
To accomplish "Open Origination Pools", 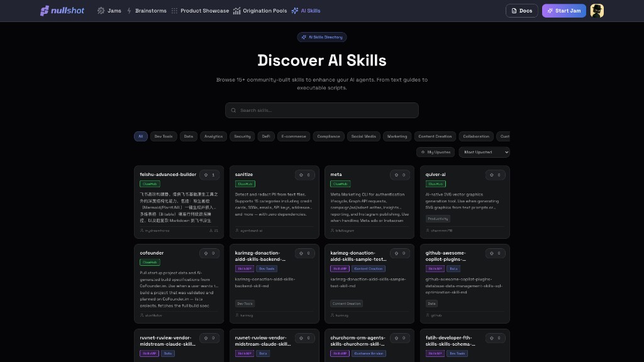I will pyautogui.click(x=260, y=11).
